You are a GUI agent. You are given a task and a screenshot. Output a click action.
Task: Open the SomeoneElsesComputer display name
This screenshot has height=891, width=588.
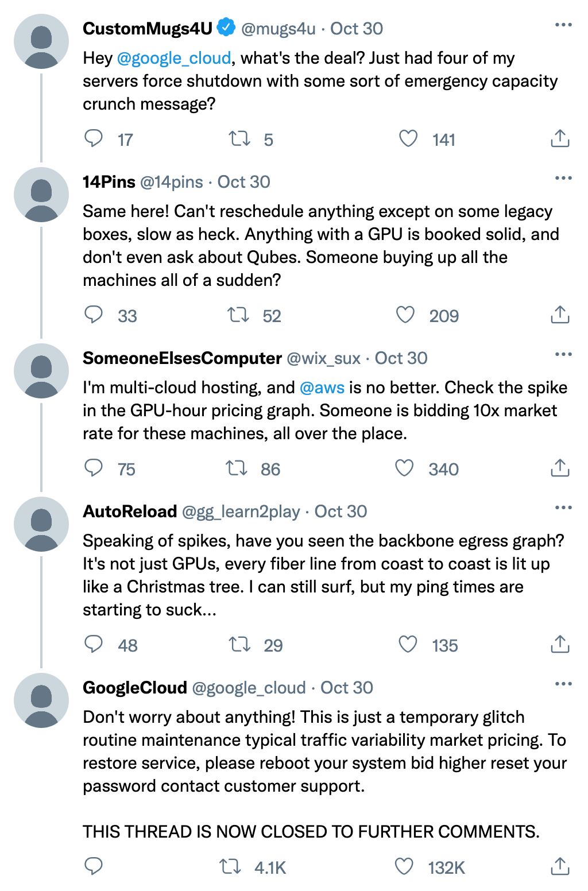pyautogui.click(x=182, y=358)
